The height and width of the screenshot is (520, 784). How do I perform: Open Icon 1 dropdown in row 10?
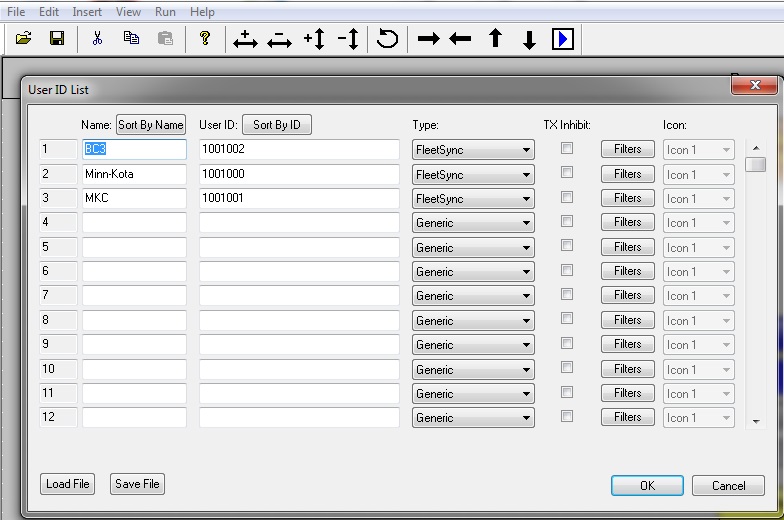pyautogui.click(x=698, y=370)
